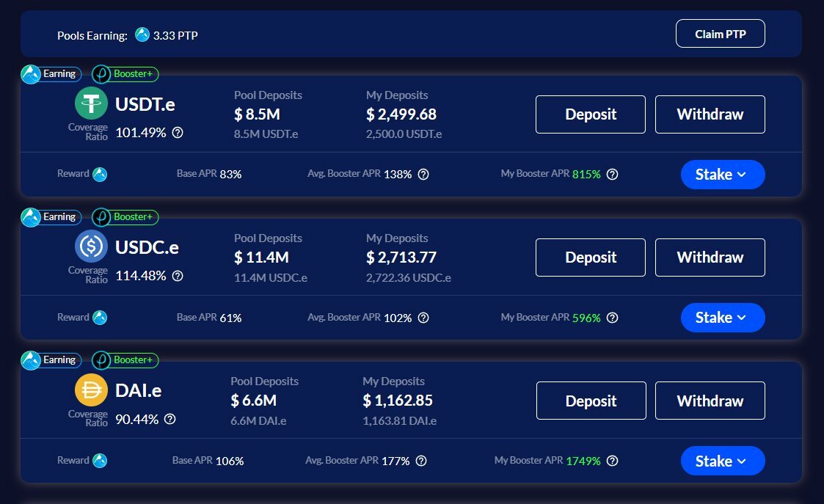Click the USDT.e Tether coin icon

tap(91, 103)
